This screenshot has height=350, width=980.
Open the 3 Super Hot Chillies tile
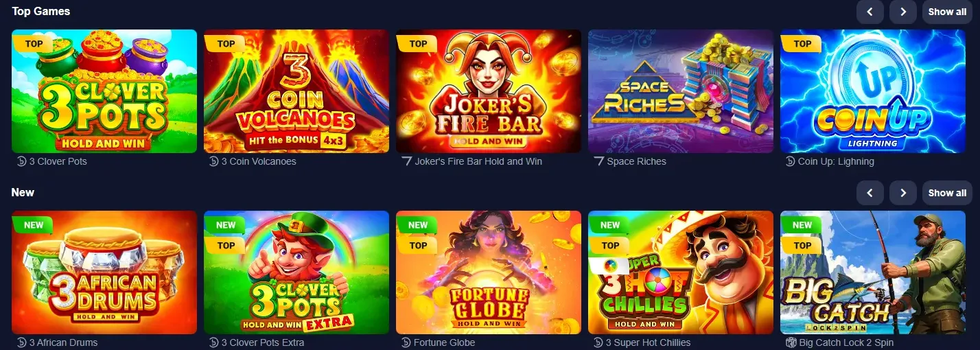(x=681, y=272)
